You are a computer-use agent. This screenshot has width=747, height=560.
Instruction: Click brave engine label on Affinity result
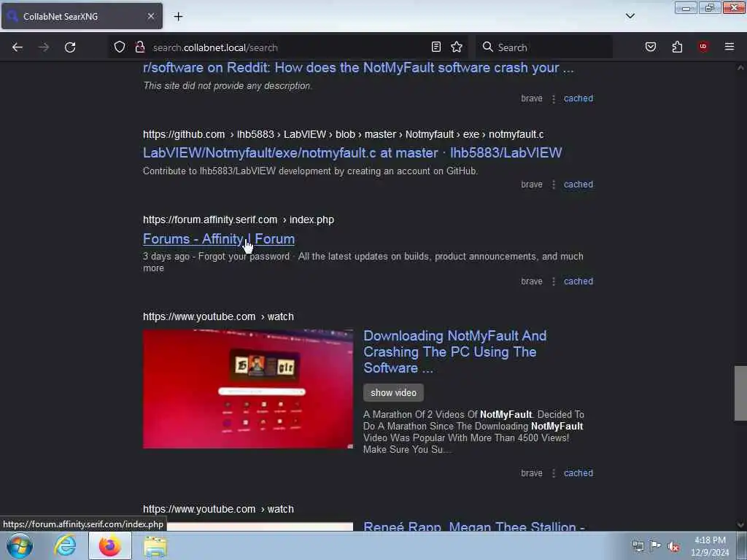point(532,281)
